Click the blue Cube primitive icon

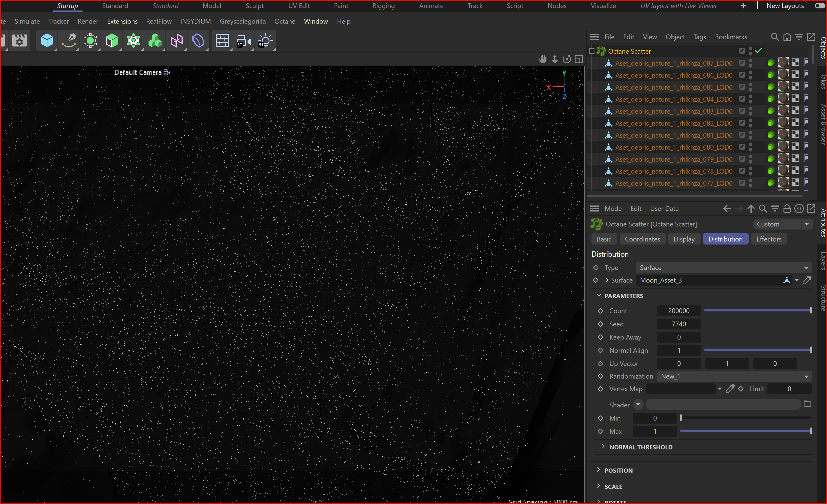[47, 41]
